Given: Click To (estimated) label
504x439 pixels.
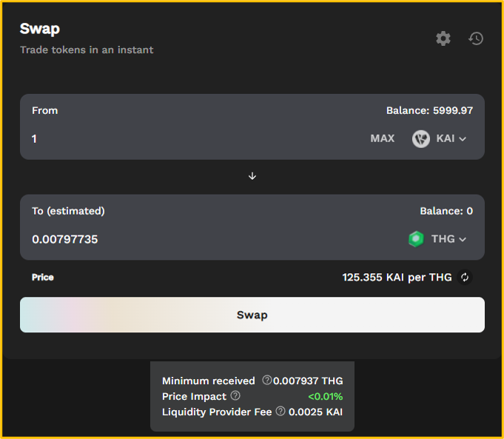Looking at the screenshot, I should pyautogui.click(x=68, y=211).
